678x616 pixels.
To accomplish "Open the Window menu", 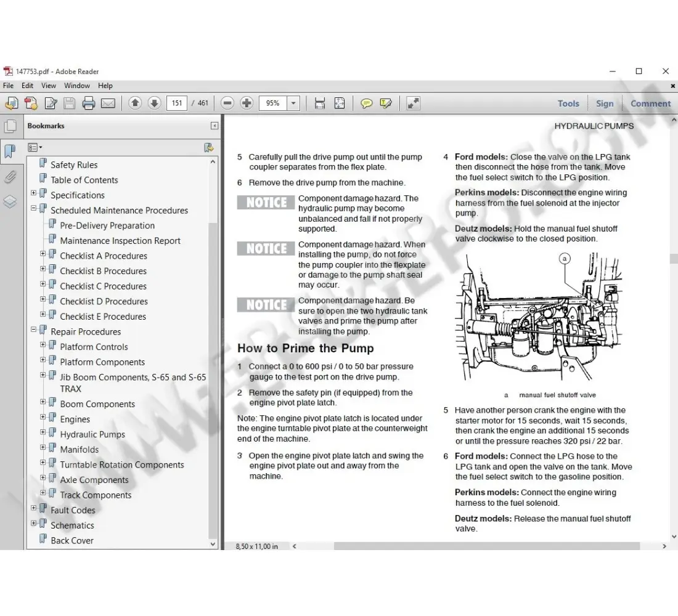I will (77, 86).
